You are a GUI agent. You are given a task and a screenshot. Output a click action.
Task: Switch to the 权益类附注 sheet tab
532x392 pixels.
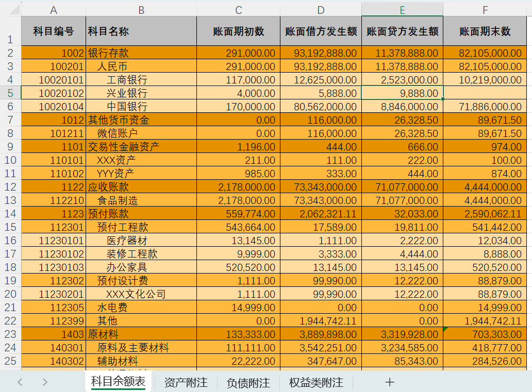pyautogui.click(x=316, y=383)
